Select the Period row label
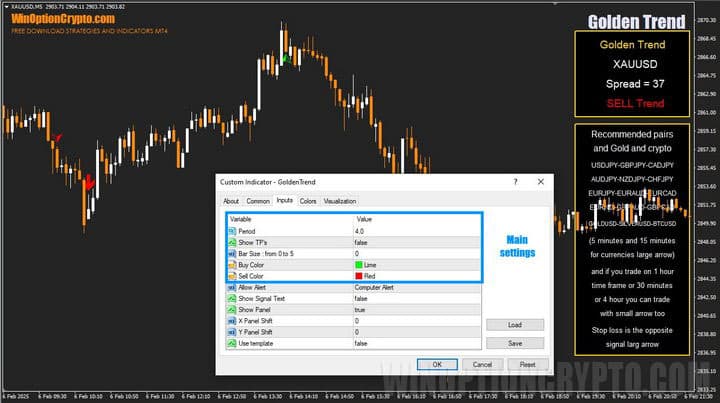720x403 pixels. [247, 231]
